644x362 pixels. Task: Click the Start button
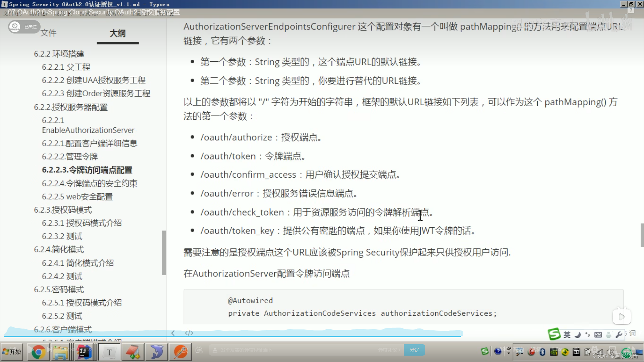[x=12, y=352]
